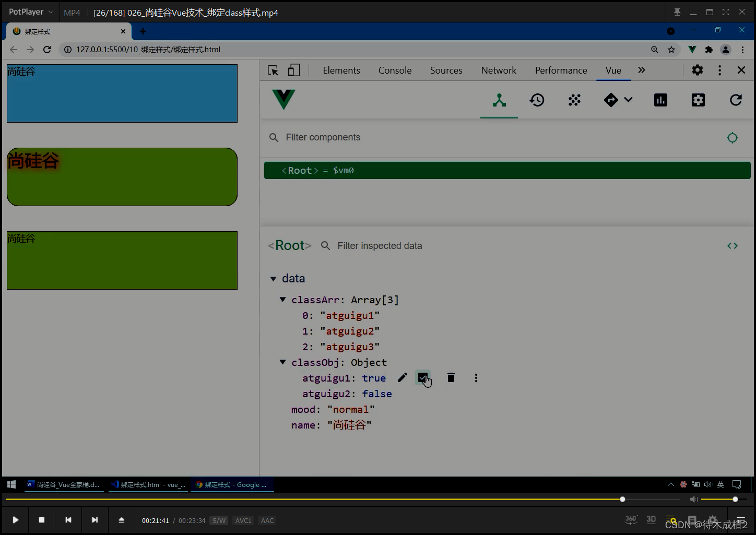Switch to the Network tab
The image size is (756, 535).
(499, 70)
